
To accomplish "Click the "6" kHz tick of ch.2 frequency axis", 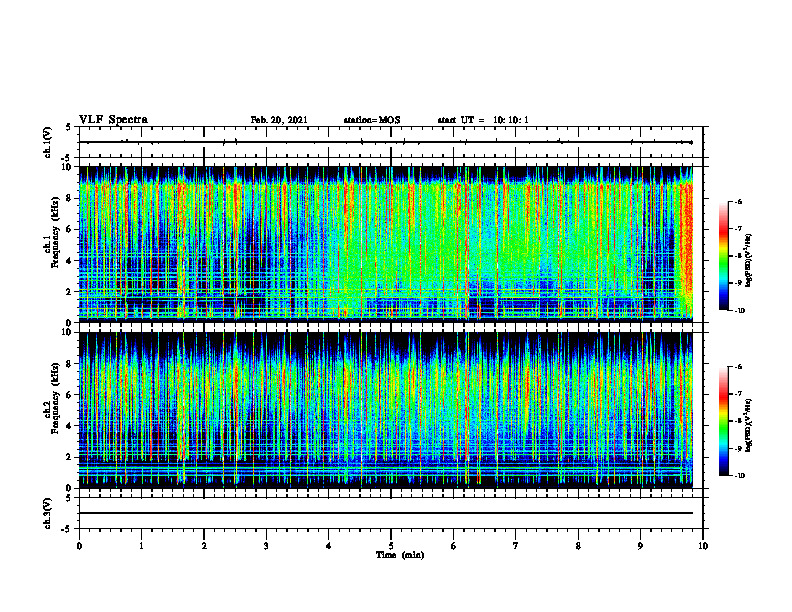I will click(x=70, y=394).
